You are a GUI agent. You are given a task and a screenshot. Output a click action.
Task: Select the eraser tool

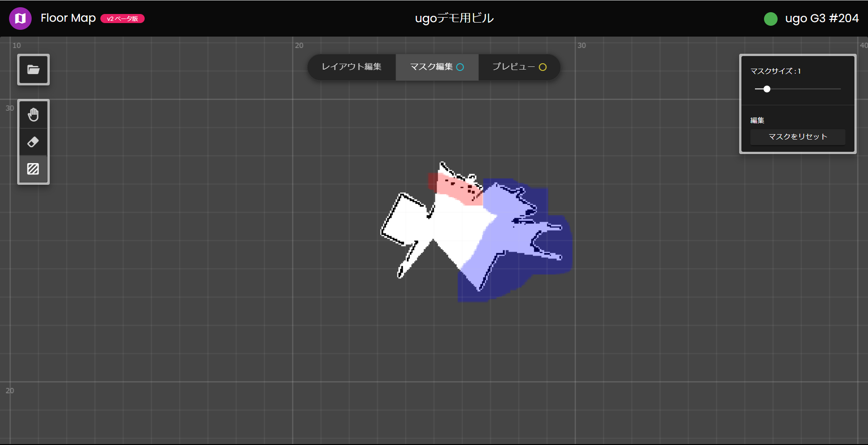pyautogui.click(x=33, y=142)
